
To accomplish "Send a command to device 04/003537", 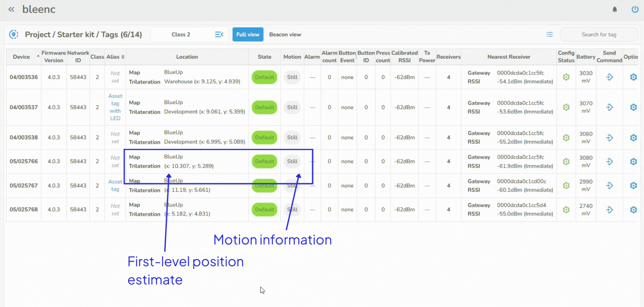I will [x=610, y=107].
